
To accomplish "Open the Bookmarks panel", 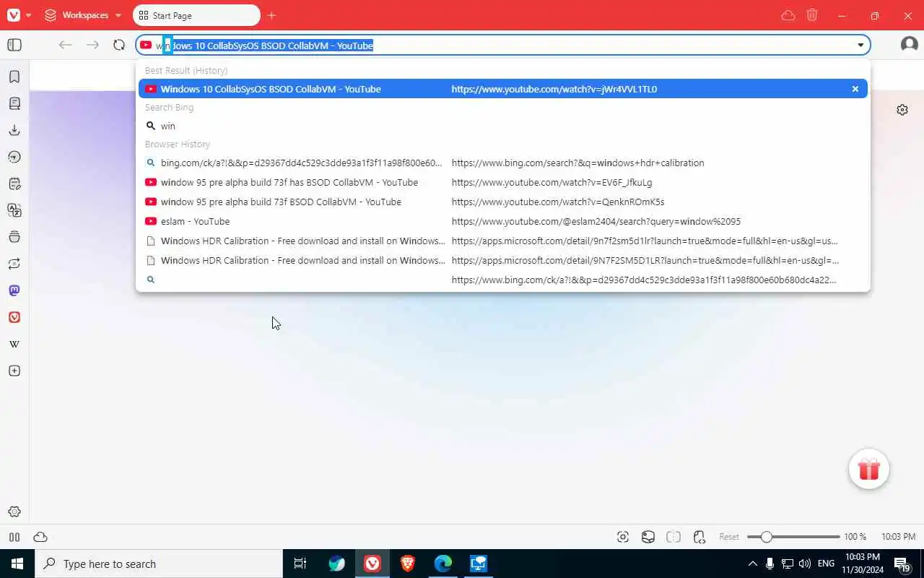I will click(14, 77).
